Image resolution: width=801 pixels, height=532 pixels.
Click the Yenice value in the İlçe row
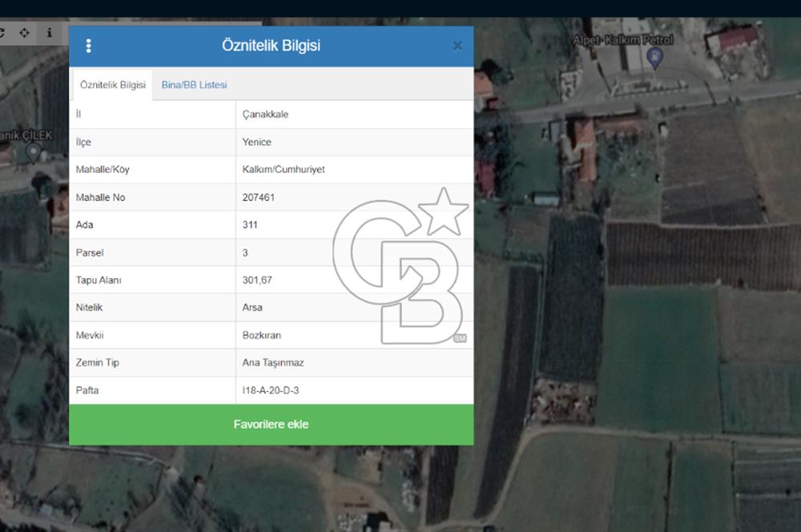(x=256, y=142)
